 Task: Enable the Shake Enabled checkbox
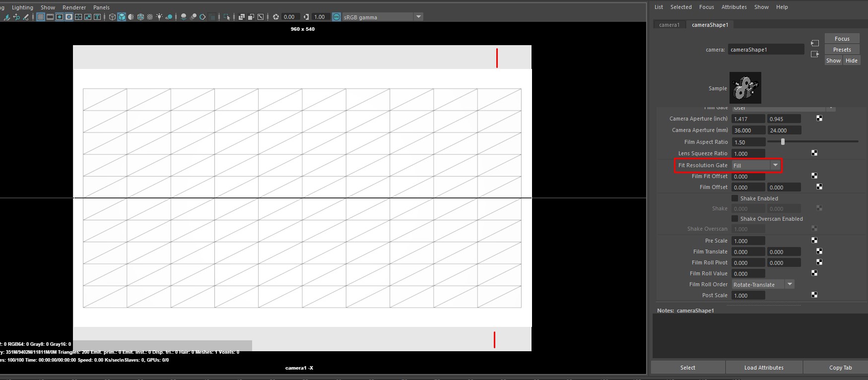point(734,198)
